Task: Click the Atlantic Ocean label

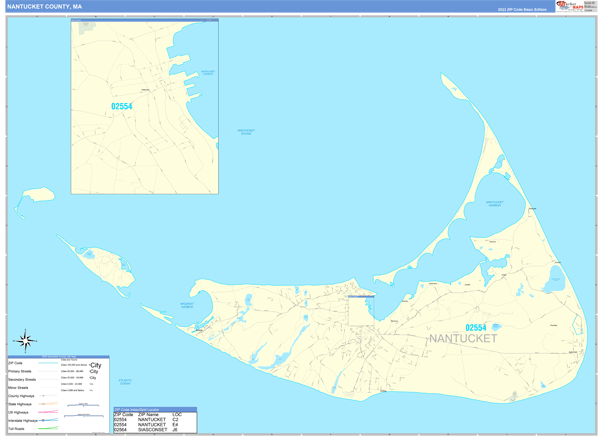Action: [125, 382]
